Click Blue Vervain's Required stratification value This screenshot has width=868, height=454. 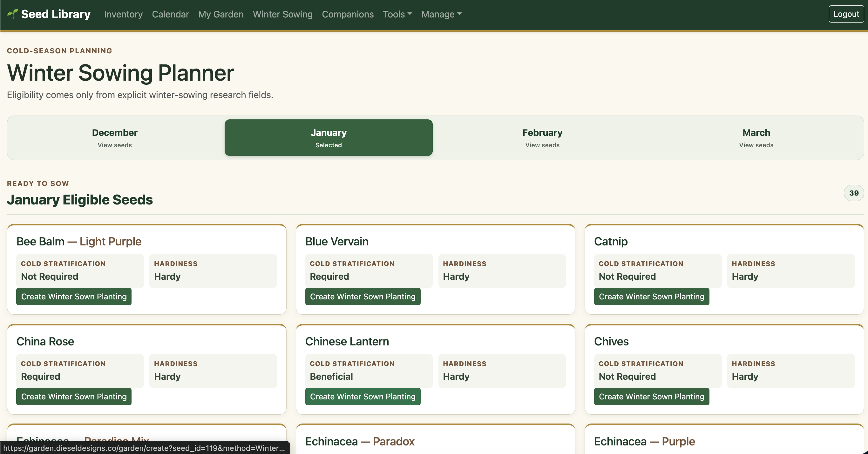329,276
